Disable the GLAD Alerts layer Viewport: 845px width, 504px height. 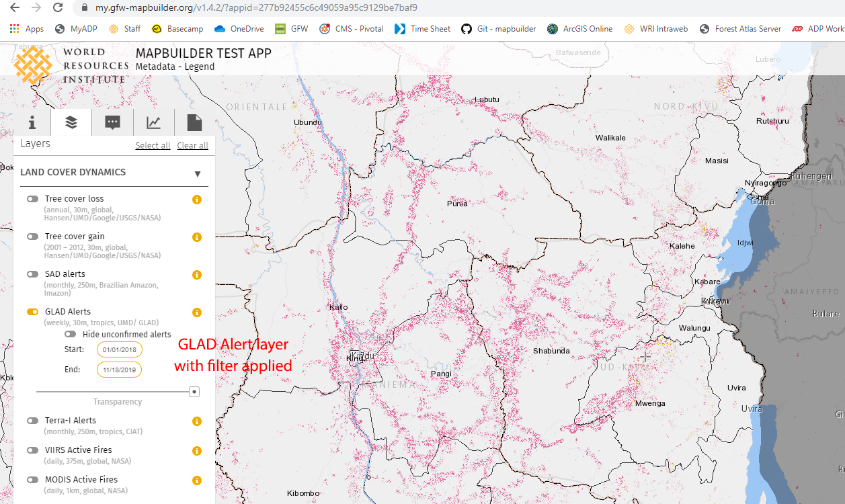(x=32, y=312)
